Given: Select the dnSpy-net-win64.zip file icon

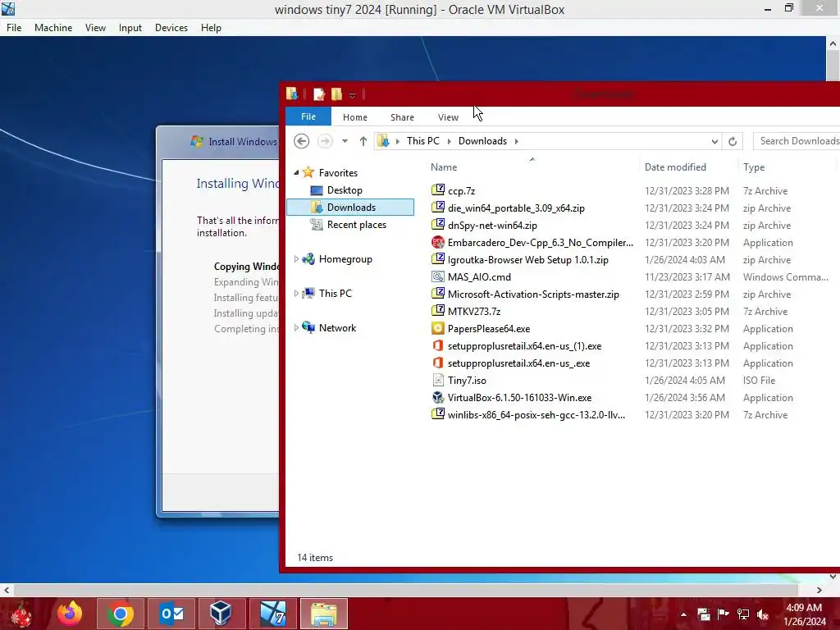Looking at the screenshot, I should pos(438,225).
